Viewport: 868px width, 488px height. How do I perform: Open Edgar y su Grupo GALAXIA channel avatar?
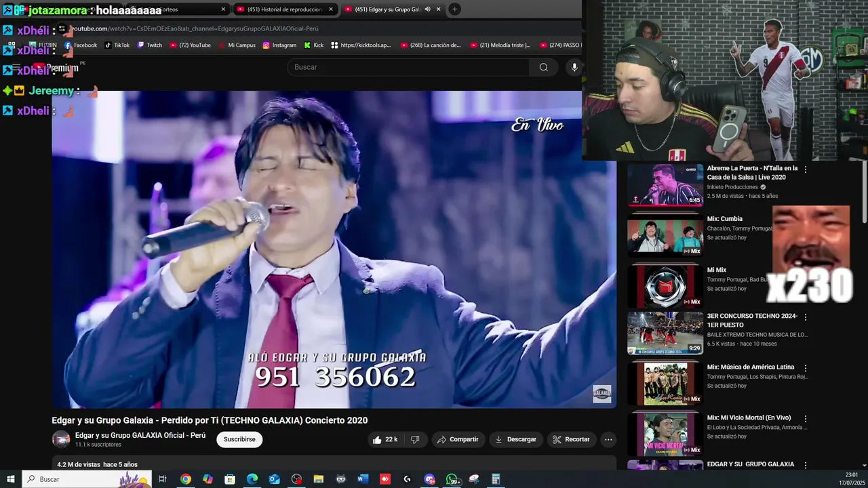[x=61, y=439]
